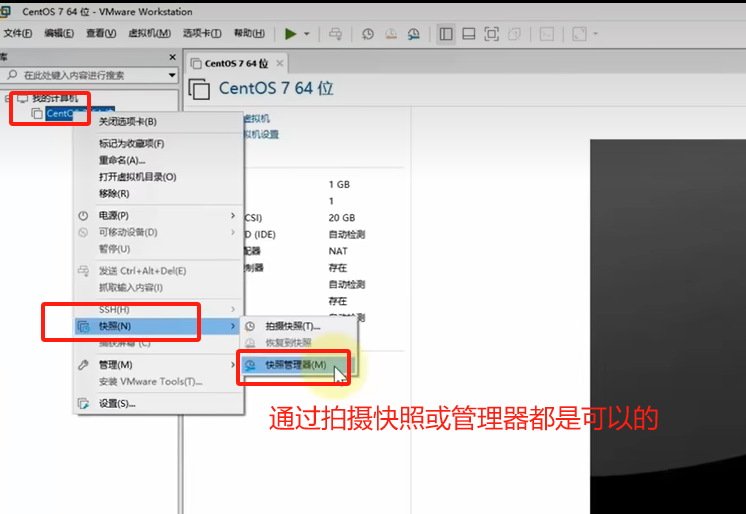746x514 pixels.
Task: Click the library search input field
Action: click(x=87, y=75)
